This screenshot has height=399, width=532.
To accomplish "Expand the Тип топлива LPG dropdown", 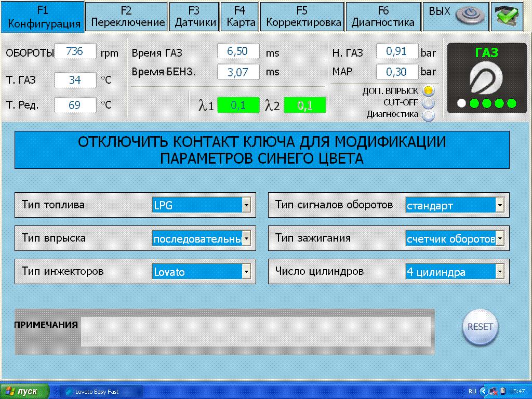I will pyautogui.click(x=247, y=205).
